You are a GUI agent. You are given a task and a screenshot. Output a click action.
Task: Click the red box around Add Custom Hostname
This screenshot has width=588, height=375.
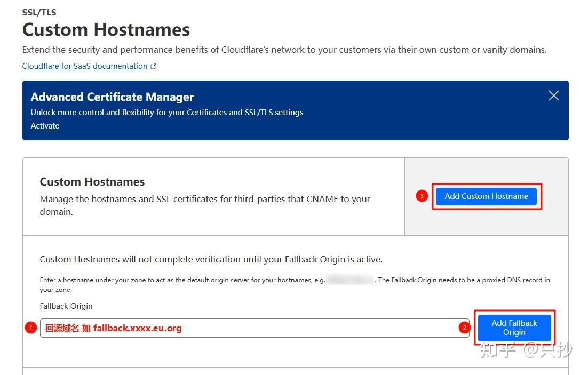[487, 196]
